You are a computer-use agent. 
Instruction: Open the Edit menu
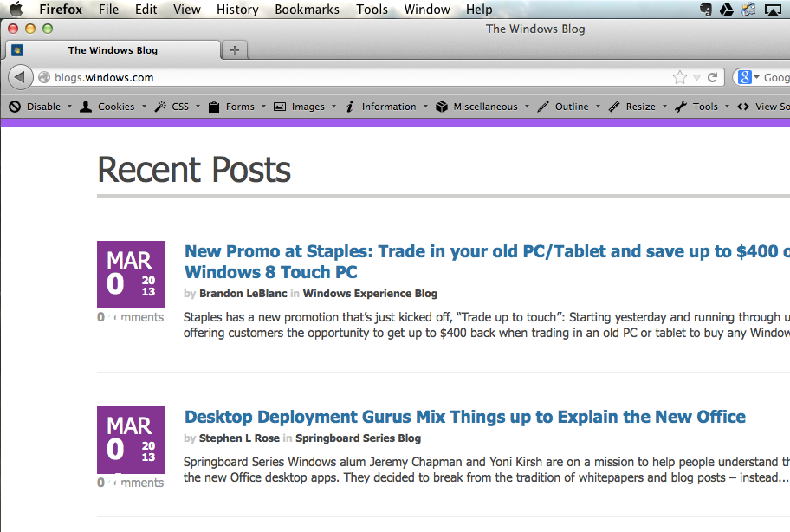pos(146,9)
